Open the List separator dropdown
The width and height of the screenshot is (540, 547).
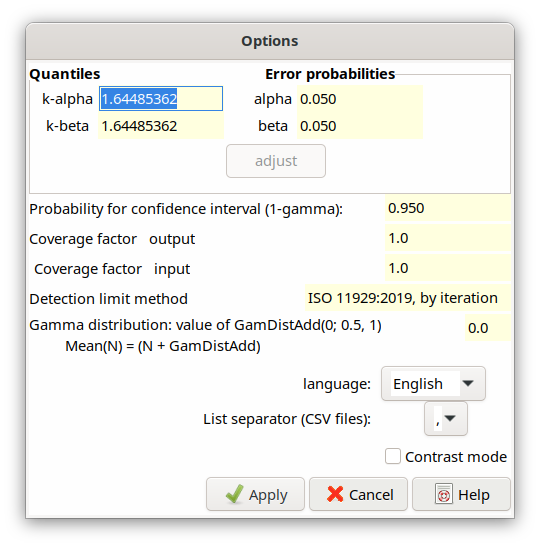coord(445,419)
